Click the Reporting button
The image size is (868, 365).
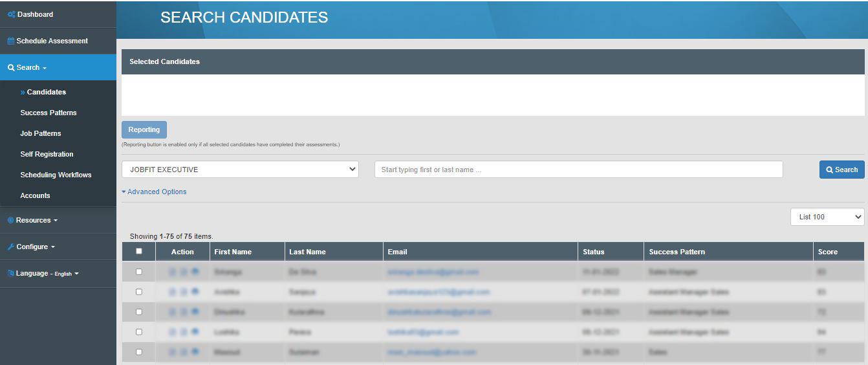click(144, 129)
